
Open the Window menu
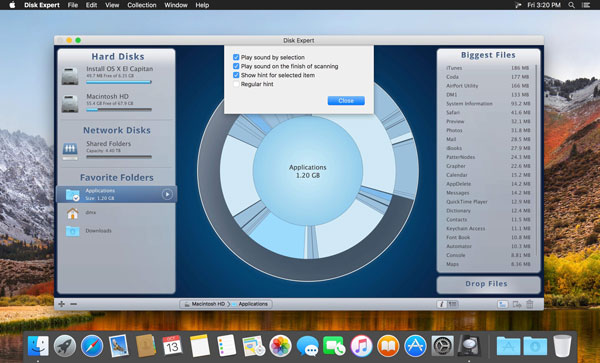tap(176, 5)
